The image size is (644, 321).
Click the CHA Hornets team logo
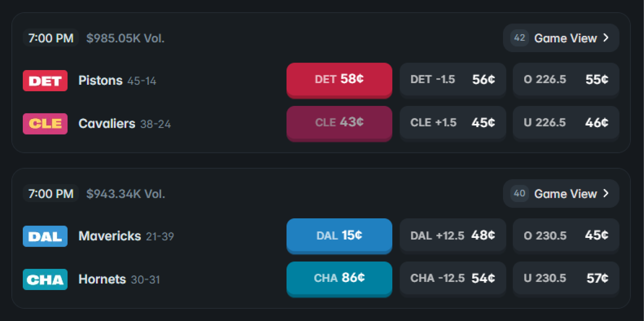45,279
